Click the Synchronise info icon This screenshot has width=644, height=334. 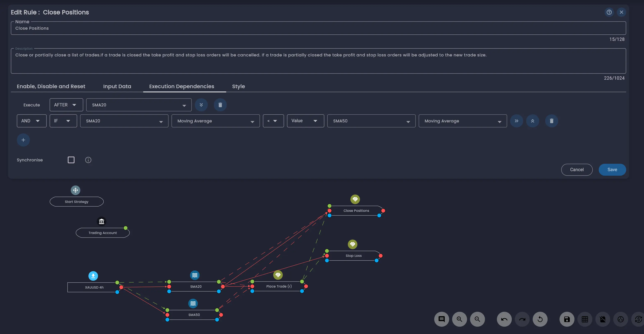coord(88,160)
